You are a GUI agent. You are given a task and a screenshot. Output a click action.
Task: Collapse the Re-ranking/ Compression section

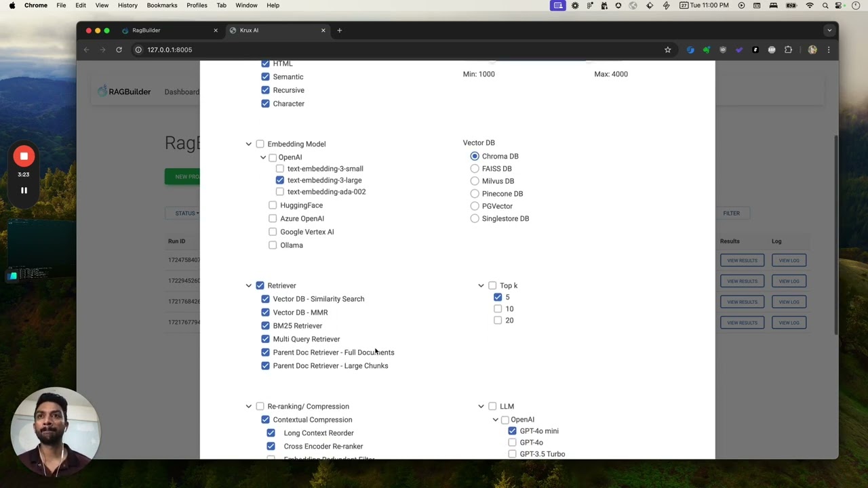pyautogui.click(x=249, y=407)
